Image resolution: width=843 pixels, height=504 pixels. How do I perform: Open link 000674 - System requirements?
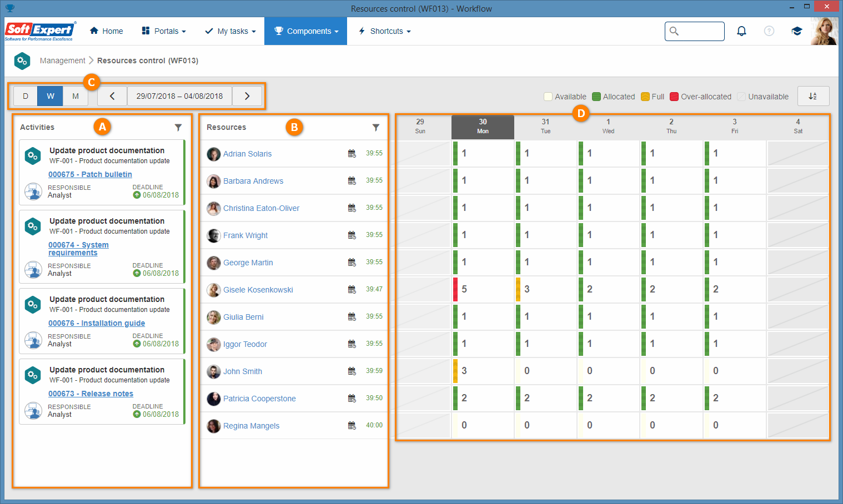(78, 249)
